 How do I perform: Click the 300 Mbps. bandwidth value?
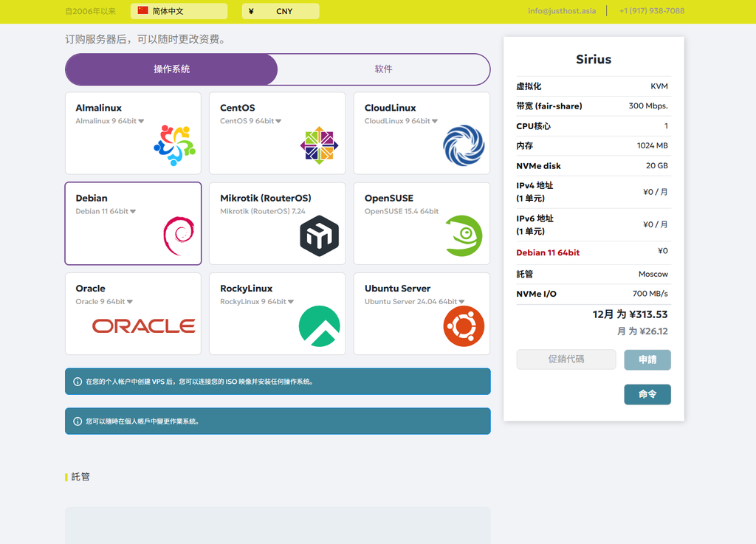[648, 106]
